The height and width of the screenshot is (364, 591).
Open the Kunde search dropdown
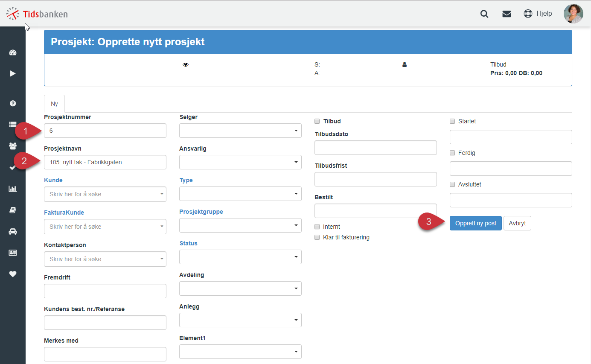point(105,194)
